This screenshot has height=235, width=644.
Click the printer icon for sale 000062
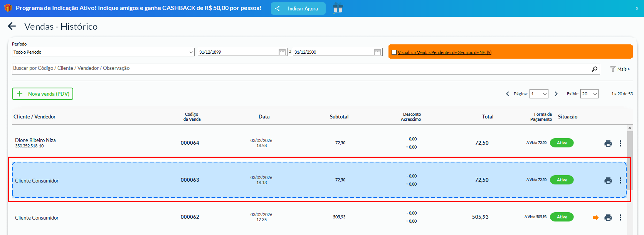(x=608, y=218)
